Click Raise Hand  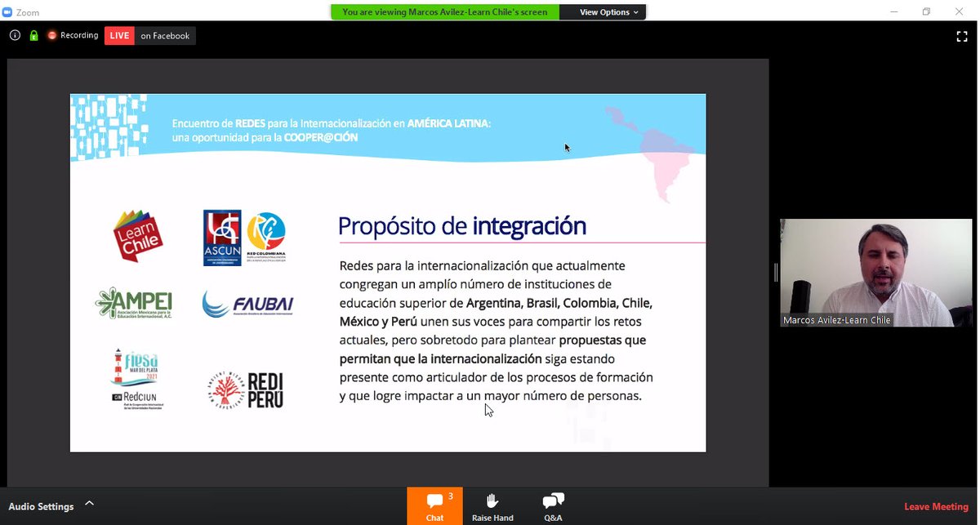(x=492, y=506)
